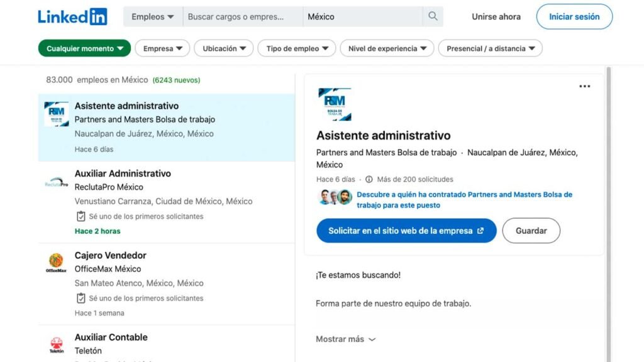Click the magnifier search icon

(x=433, y=16)
